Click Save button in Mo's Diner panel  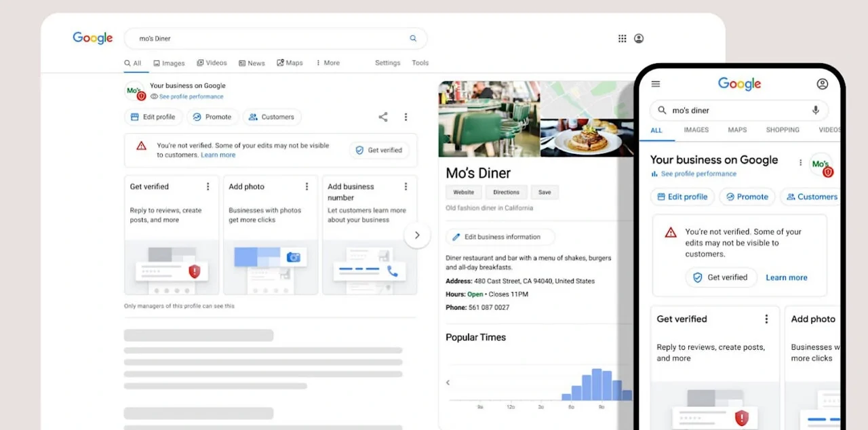pos(545,192)
